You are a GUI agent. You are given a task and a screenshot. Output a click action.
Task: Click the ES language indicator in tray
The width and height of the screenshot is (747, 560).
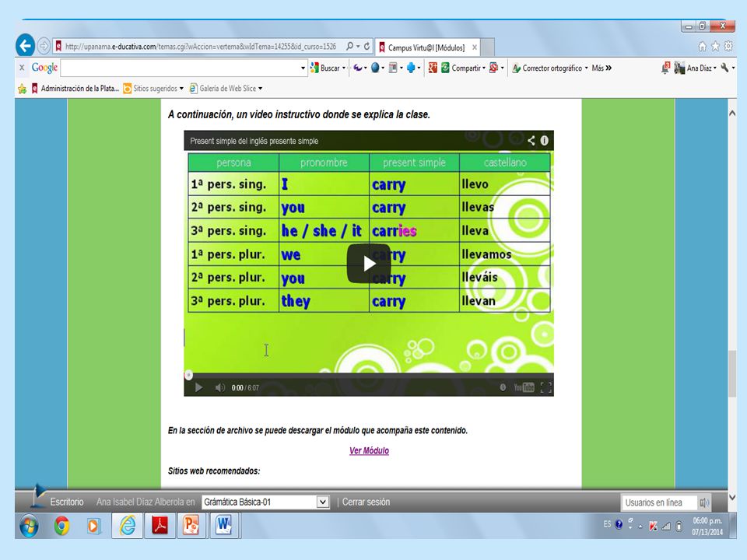pos(607,524)
